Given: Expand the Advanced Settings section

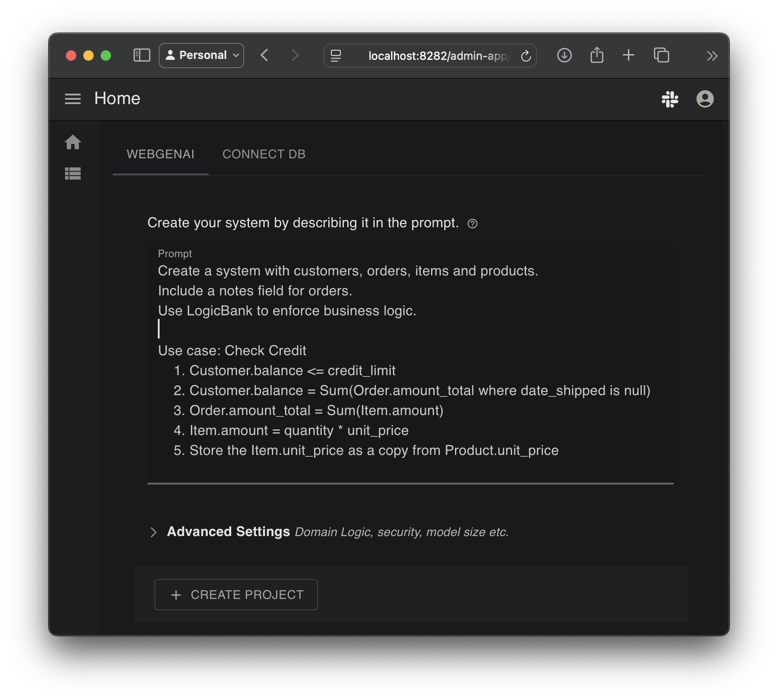Looking at the screenshot, I should (x=153, y=532).
